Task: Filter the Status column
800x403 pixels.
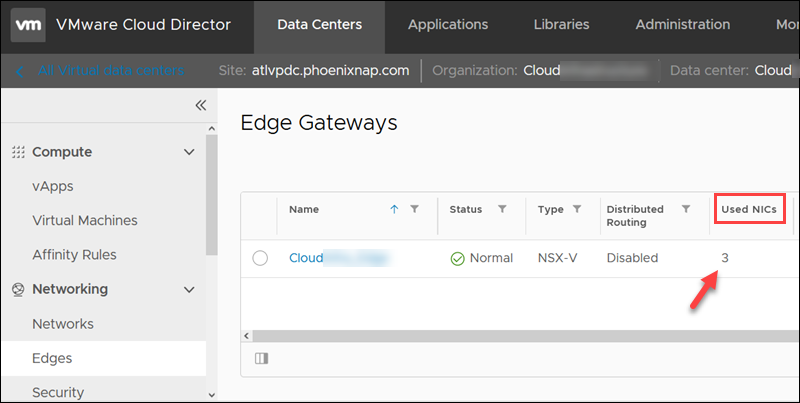Action: tap(502, 209)
